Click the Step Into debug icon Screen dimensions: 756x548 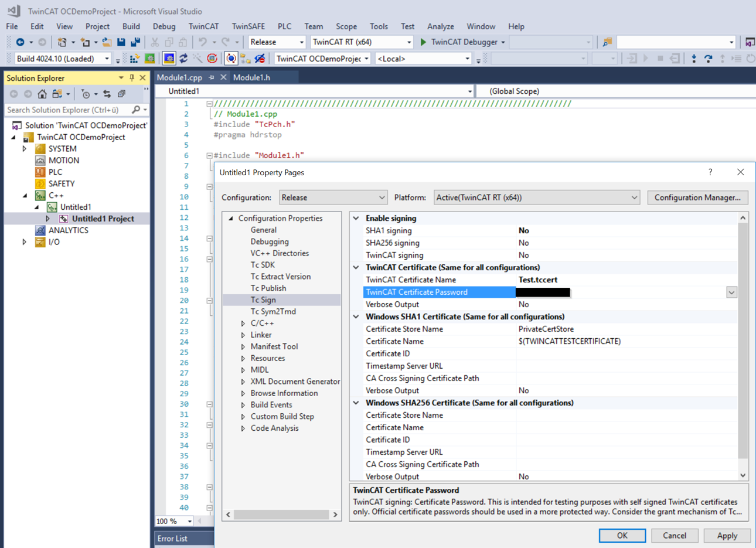click(694, 59)
